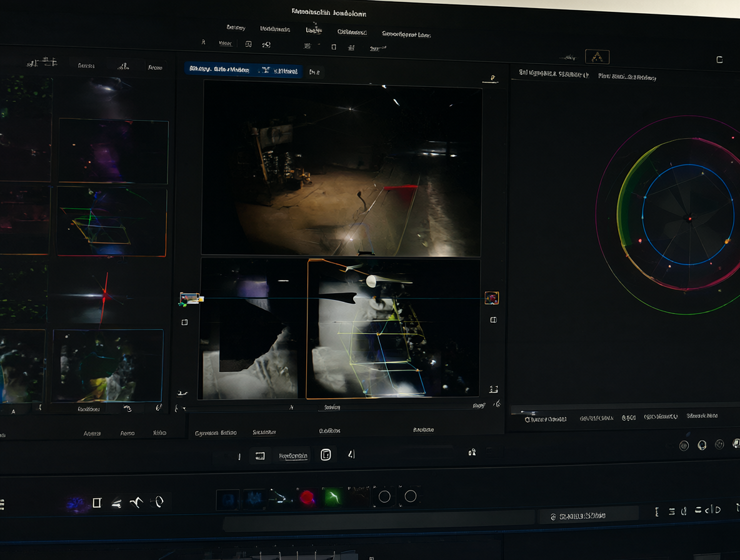Click the small yellow icon above the main viewer's corner
Image resolution: width=740 pixels, height=560 pixels.
pos(491,78)
